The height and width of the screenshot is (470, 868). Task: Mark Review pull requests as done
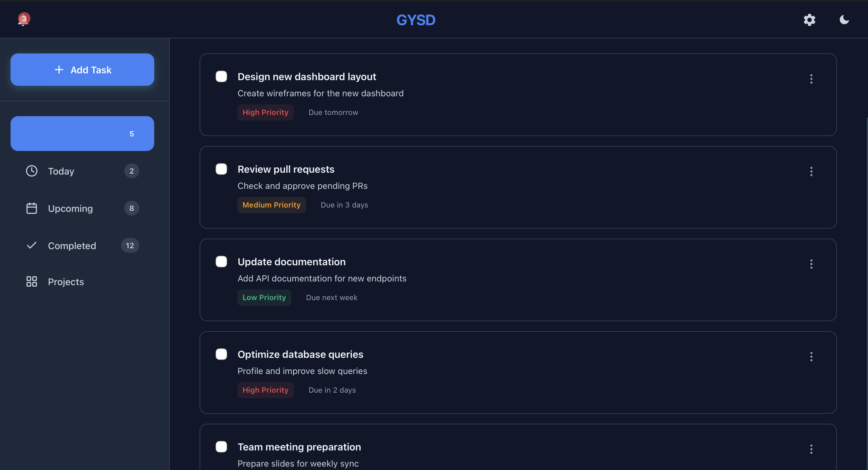[x=221, y=169]
